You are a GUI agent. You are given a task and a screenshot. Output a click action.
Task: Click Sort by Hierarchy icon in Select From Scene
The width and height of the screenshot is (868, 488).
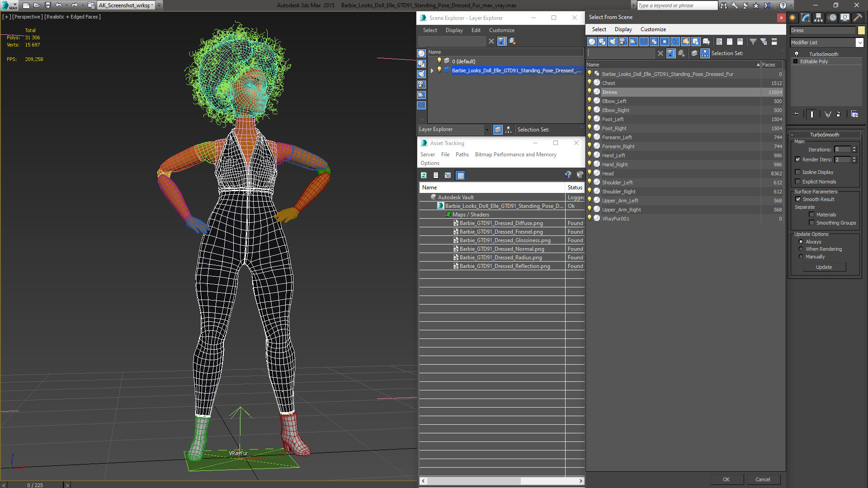coord(705,53)
